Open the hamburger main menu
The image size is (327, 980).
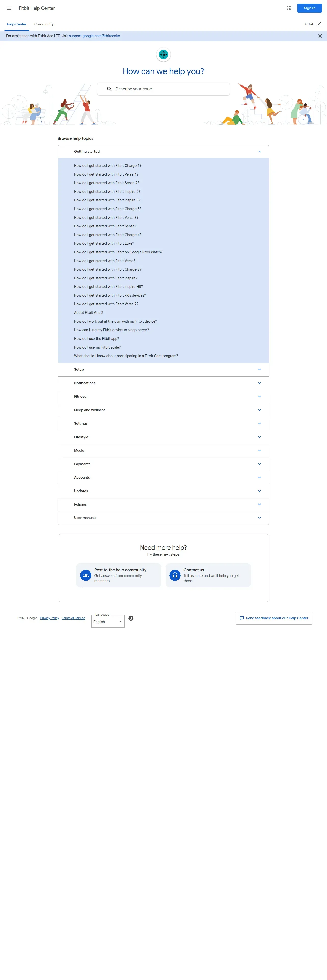[x=9, y=8]
